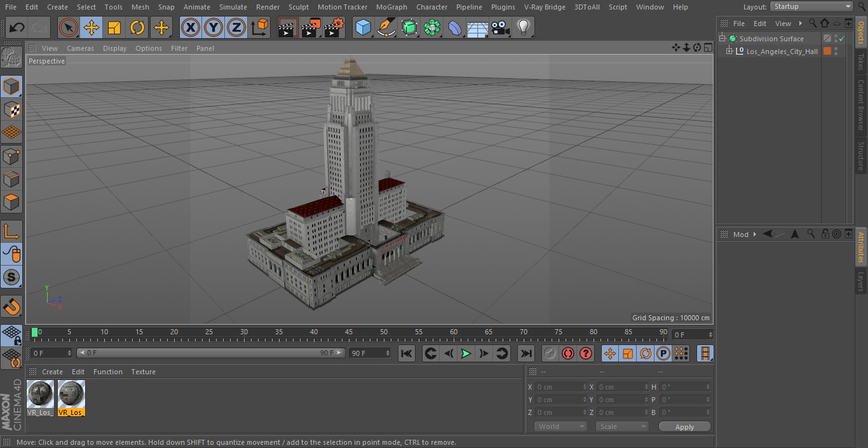Click Make Editable icon in left toolbar
The width and height of the screenshot is (868, 448).
(x=11, y=58)
